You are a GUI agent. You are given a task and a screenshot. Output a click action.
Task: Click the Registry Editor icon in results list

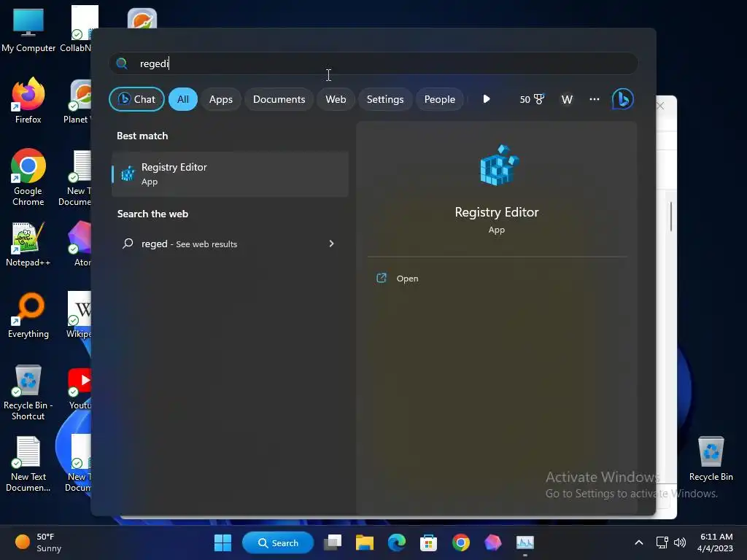128,174
